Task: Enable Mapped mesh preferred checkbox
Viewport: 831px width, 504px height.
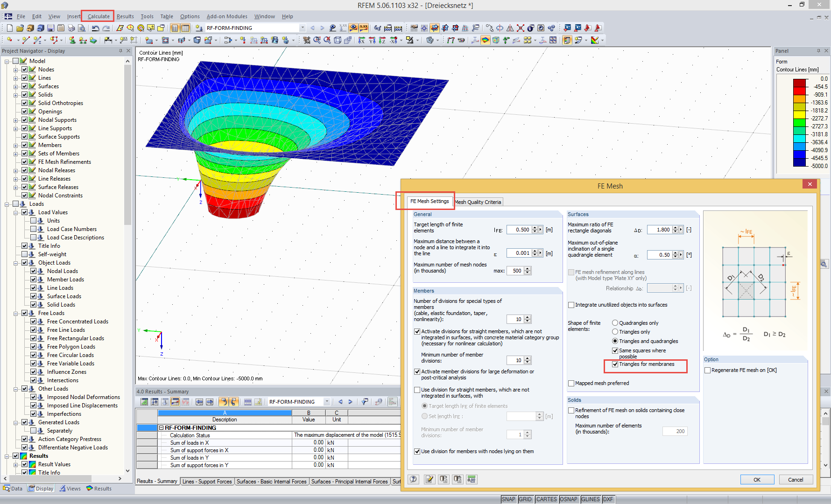Action: [571, 383]
